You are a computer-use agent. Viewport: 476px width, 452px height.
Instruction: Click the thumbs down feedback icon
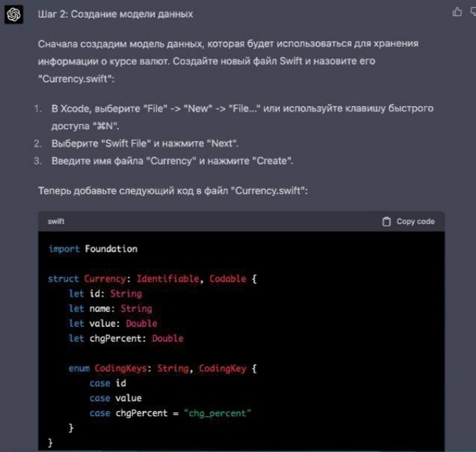pyautogui.click(x=472, y=12)
